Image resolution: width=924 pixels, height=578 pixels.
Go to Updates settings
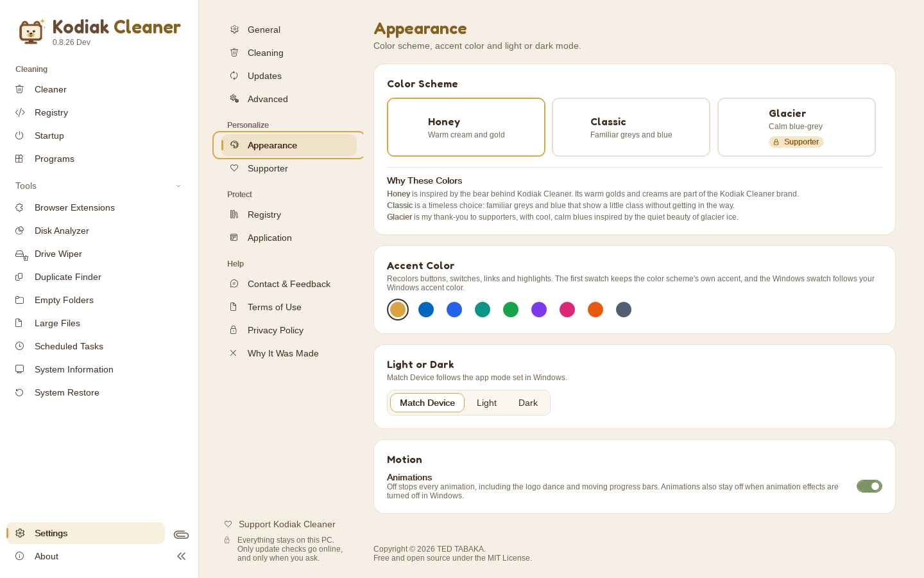point(288,76)
